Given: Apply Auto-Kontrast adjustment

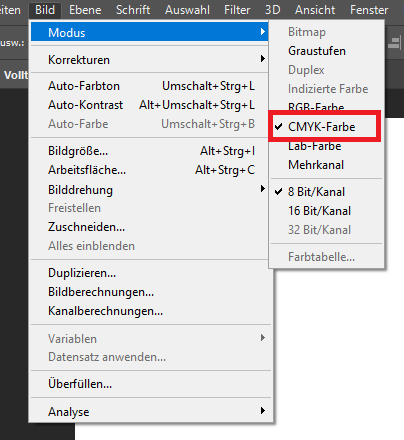Looking at the screenshot, I should click(149, 105).
